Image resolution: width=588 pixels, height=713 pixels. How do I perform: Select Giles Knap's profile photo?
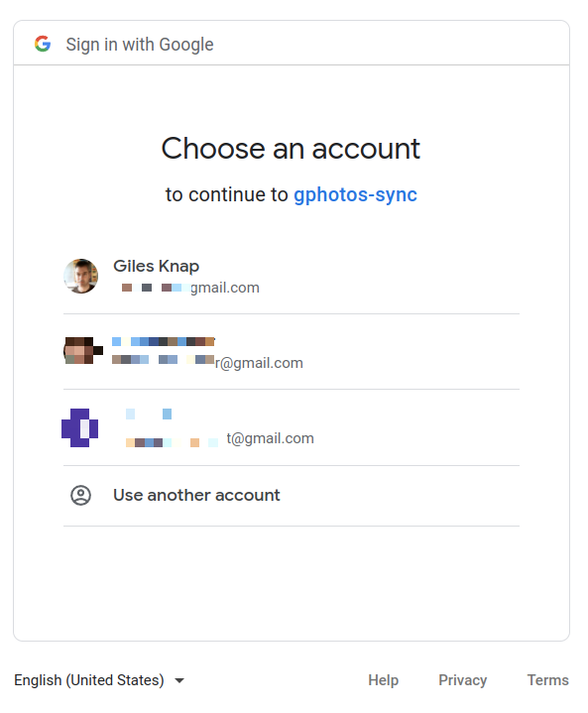81,276
